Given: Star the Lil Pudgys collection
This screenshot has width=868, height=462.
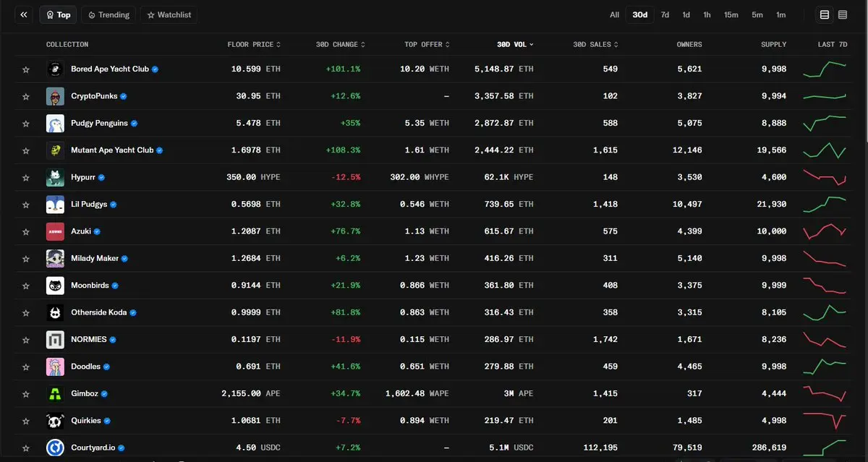Looking at the screenshot, I should coord(26,205).
